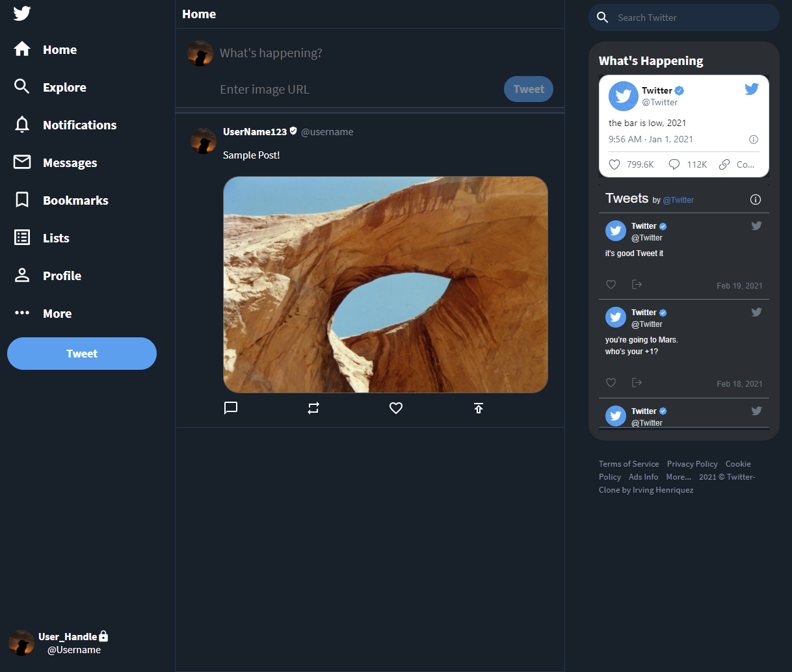Screen dimensions: 792x672
Task: Open Notifications from the sidebar
Action: point(79,125)
